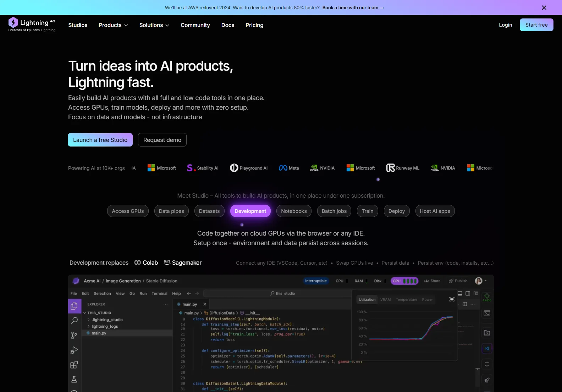Click the user avatar in the studio header
The height and width of the screenshot is (392, 562).
click(479, 281)
